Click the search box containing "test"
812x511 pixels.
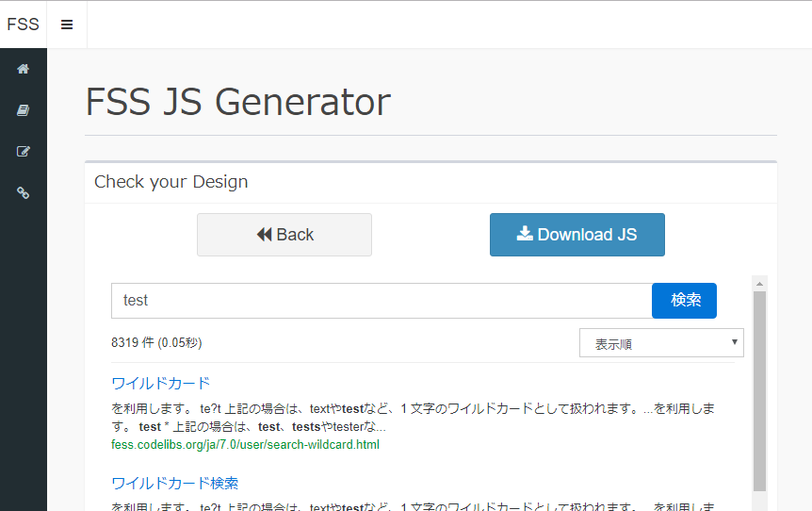coord(382,301)
